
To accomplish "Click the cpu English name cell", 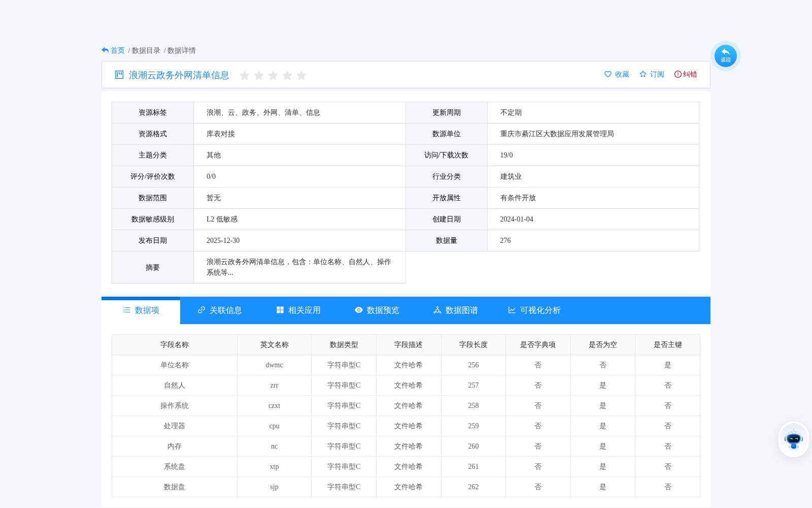I will point(275,426).
